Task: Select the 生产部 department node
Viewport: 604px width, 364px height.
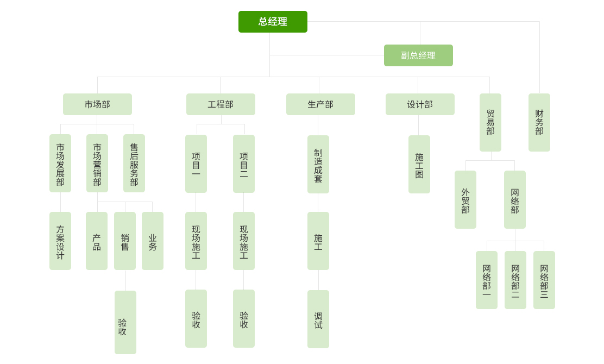Action: (320, 104)
